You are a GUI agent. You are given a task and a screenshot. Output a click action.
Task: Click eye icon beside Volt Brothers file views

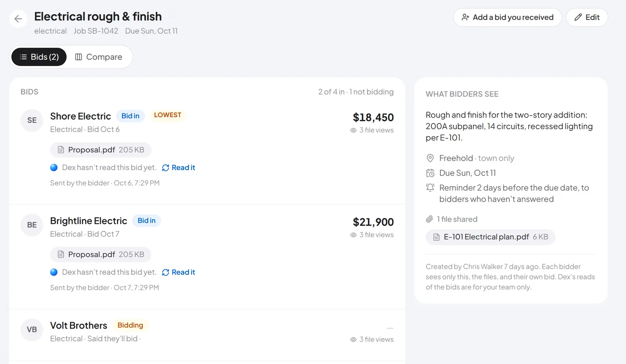[353, 340]
